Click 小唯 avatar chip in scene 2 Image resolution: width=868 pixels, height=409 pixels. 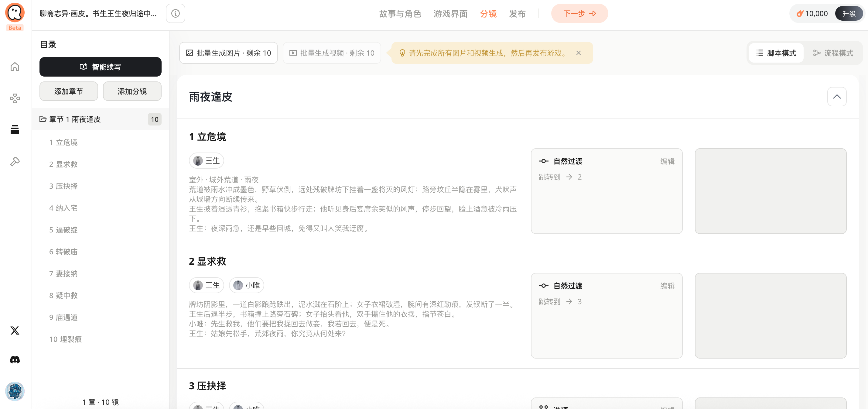coord(247,285)
